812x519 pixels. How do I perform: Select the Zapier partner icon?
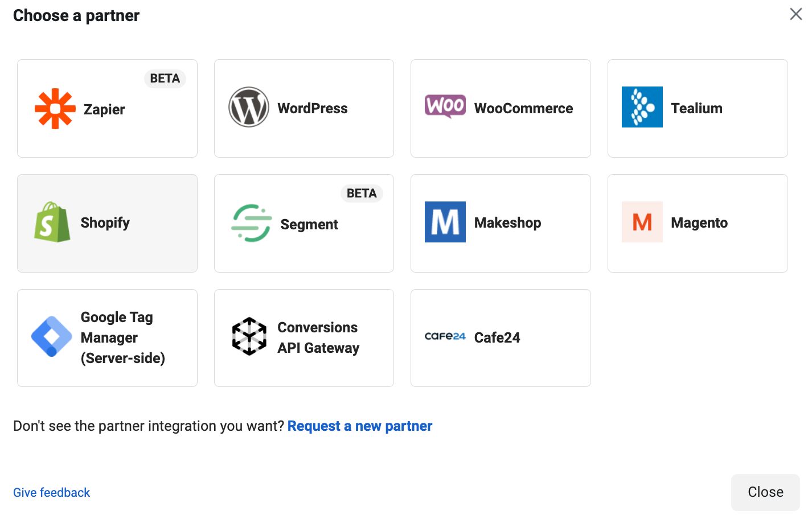[x=55, y=109]
